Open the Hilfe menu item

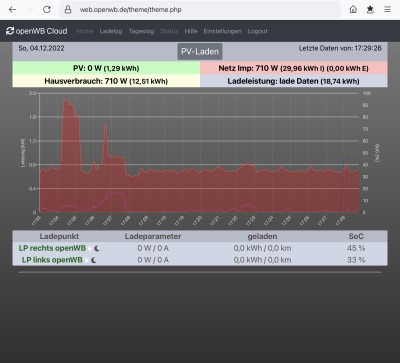tap(191, 31)
